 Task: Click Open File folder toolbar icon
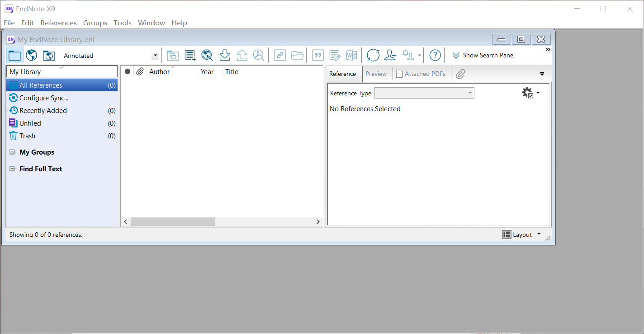click(x=297, y=55)
